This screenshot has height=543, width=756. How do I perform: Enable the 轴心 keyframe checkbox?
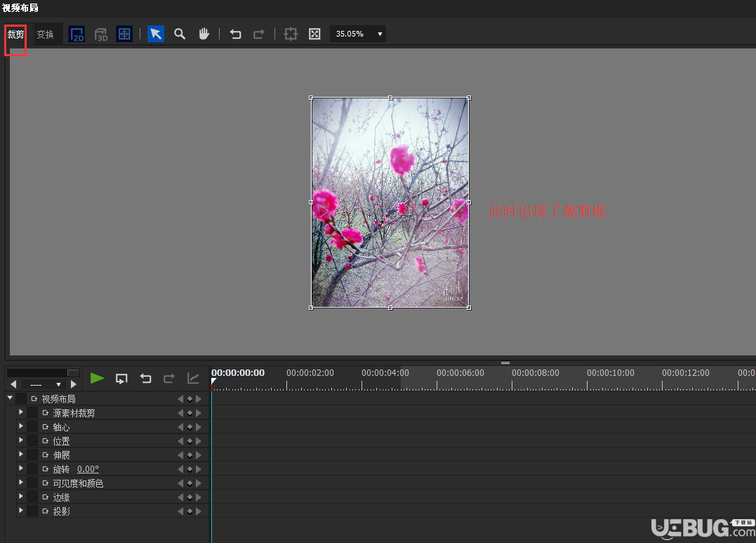click(32, 426)
